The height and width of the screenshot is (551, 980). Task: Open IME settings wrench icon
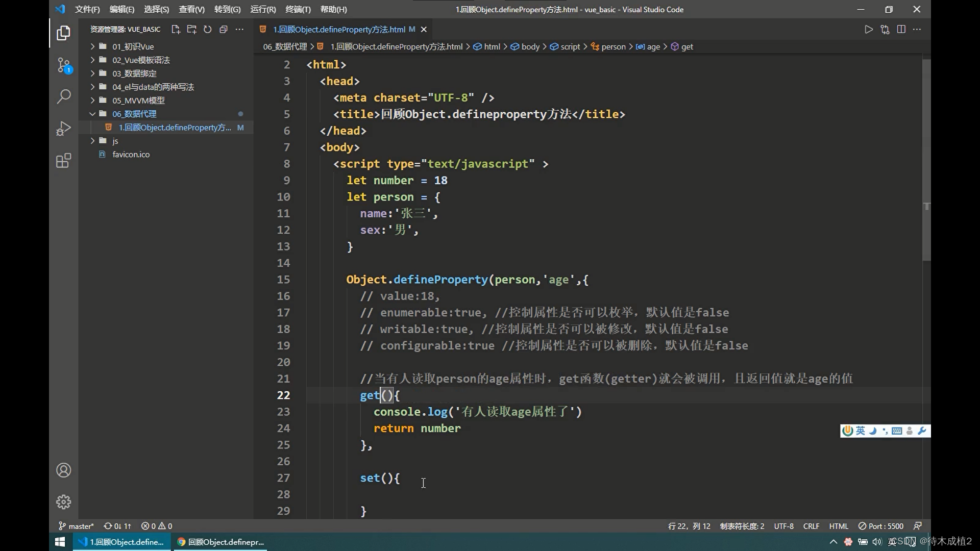(x=922, y=431)
